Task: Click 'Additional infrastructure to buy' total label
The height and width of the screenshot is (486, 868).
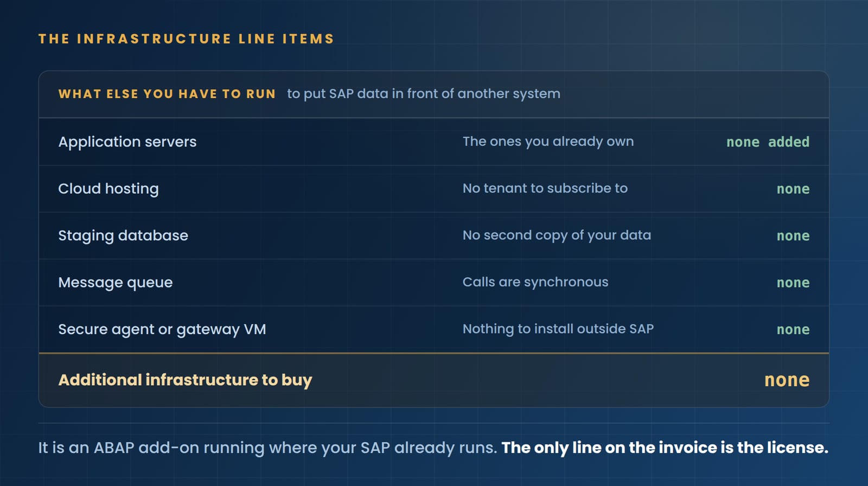Action: tap(186, 380)
